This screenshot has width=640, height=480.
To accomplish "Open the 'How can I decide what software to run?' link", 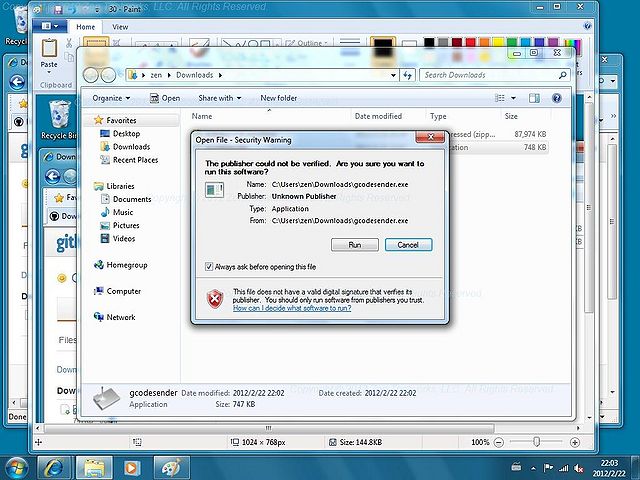I will (292, 308).
